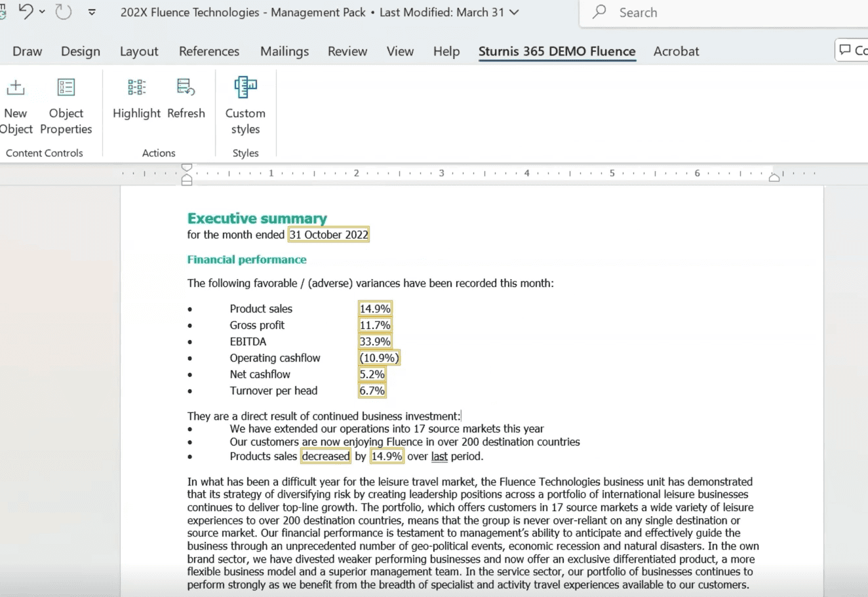The width and height of the screenshot is (868, 597).
Task: Open Customize Quick Access Toolbar dropdown
Action: point(92,12)
